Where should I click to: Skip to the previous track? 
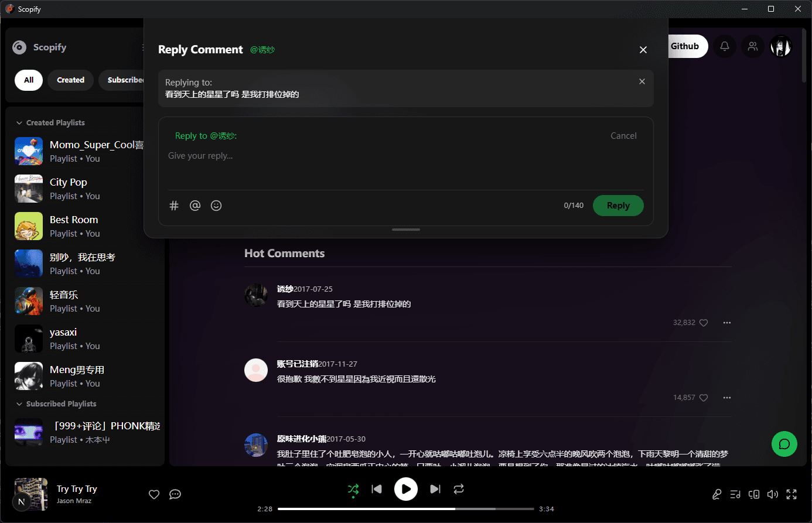[377, 489]
